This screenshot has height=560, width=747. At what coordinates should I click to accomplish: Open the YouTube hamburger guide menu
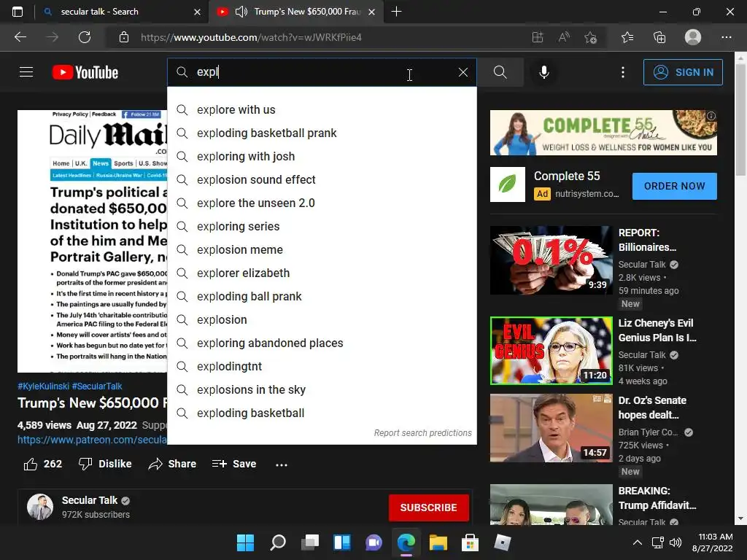pos(26,72)
